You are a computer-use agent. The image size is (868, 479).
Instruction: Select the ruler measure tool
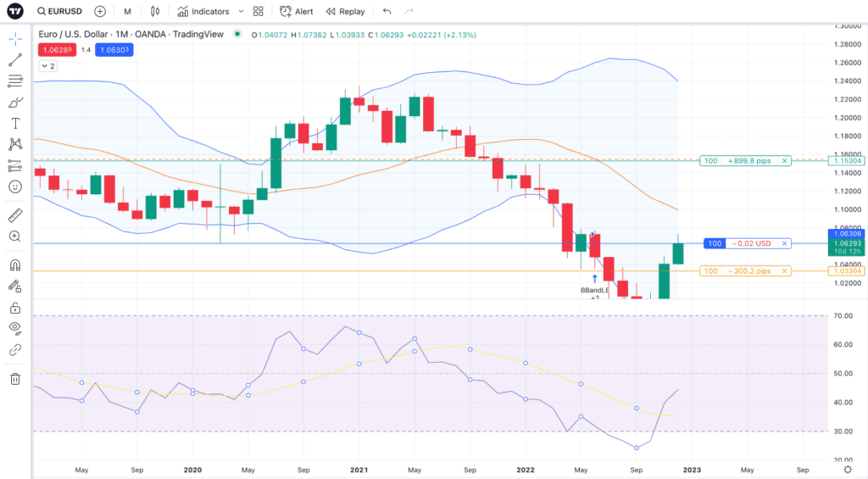[x=15, y=215]
